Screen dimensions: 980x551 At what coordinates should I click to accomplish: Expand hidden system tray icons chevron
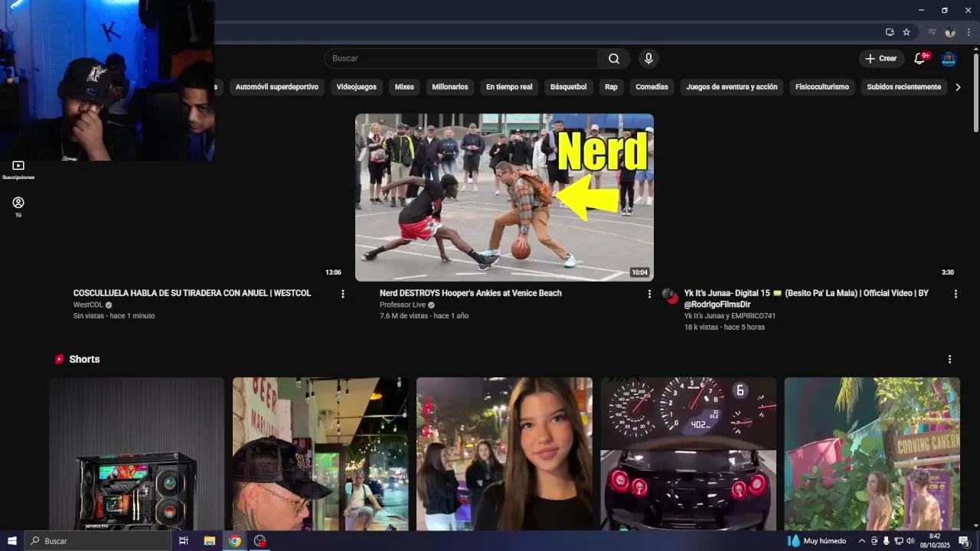862,541
